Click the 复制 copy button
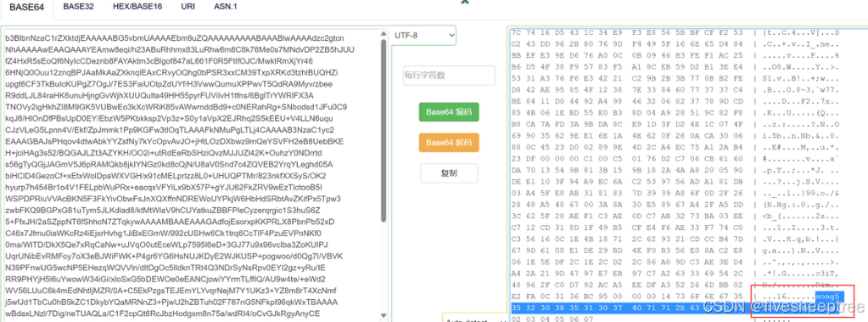The height and width of the screenshot is (322, 868). [x=449, y=173]
